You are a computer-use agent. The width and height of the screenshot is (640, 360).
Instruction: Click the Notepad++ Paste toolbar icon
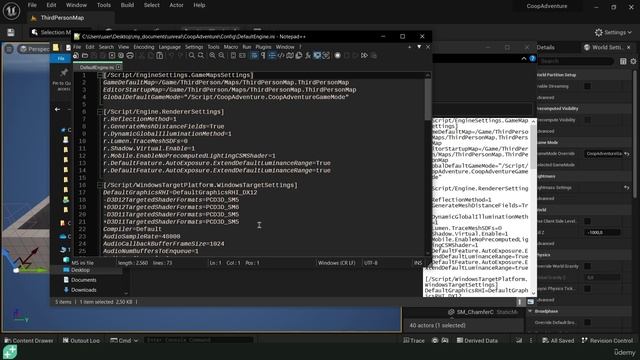(160, 56)
